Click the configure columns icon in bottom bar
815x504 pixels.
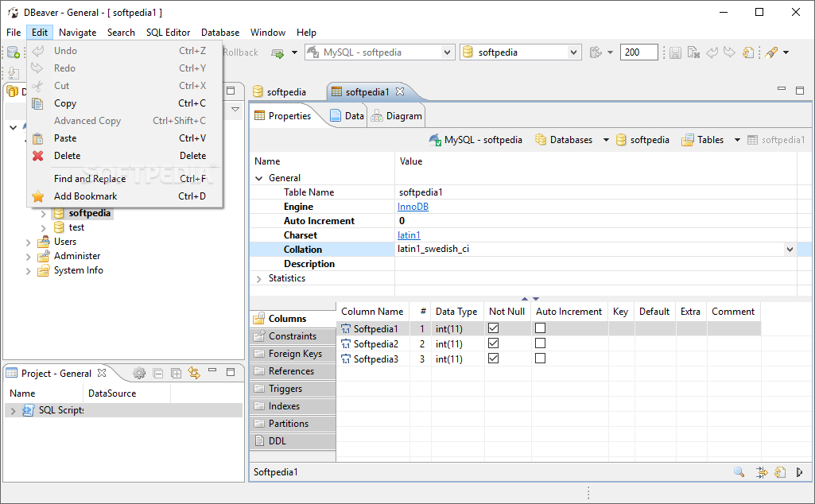(x=762, y=471)
